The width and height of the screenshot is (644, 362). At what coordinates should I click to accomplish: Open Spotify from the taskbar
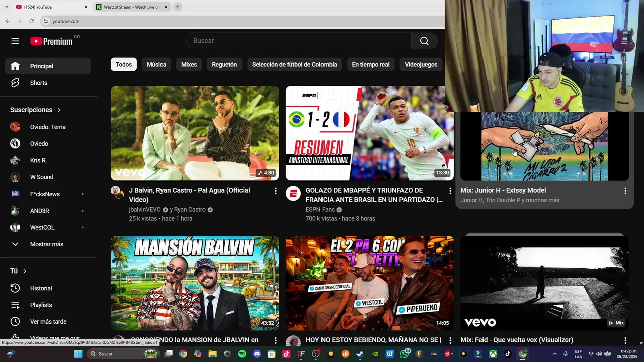point(242,354)
